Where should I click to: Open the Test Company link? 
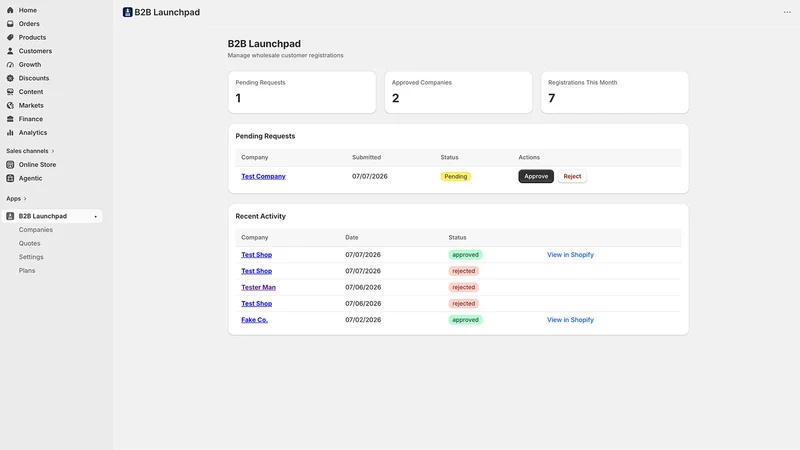coord(263,177)
